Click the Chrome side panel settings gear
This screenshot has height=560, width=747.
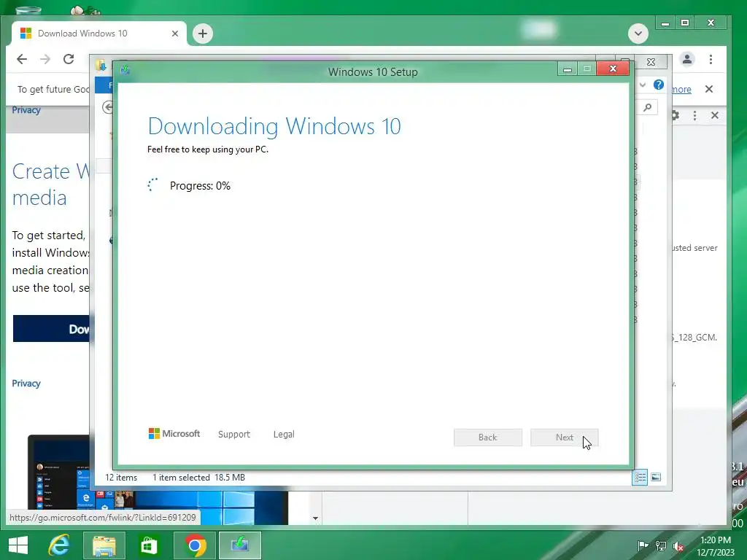[x=675, y=115]
